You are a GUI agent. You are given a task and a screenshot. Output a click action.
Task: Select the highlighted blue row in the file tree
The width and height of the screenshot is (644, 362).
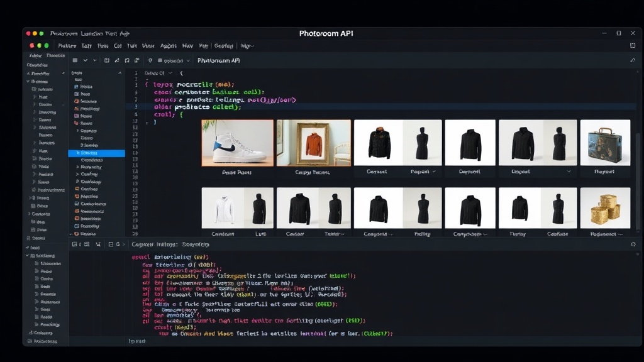pos(96,153)
